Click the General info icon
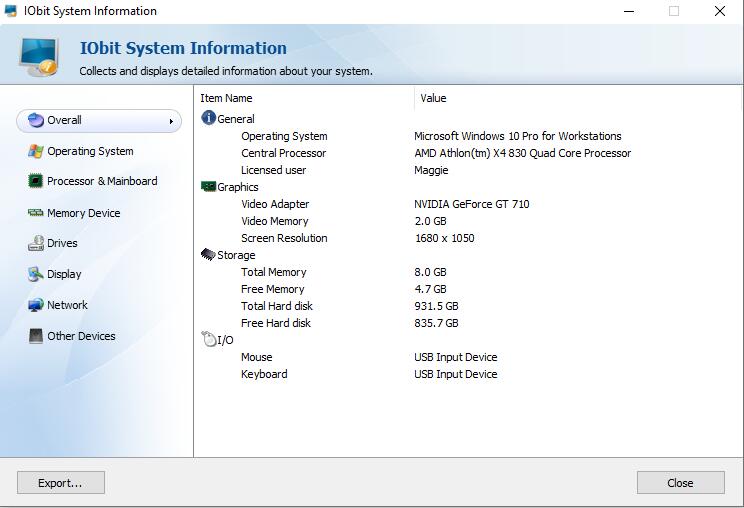 pyautogui.click(x=208, y=118)
